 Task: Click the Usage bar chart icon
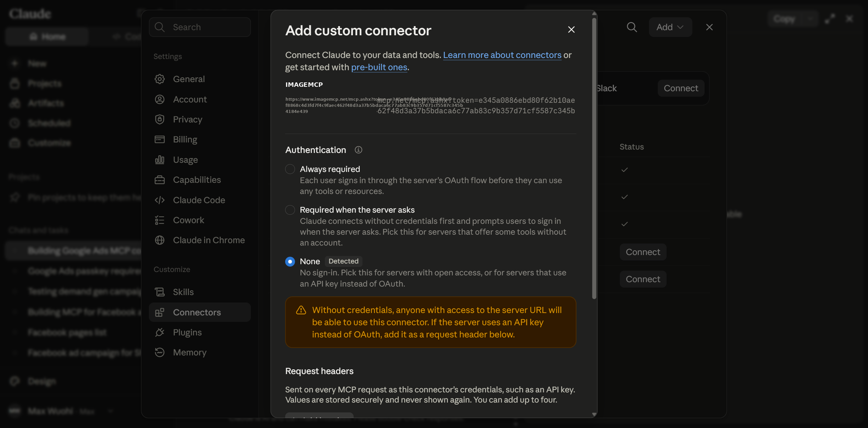tap(160, 160)
